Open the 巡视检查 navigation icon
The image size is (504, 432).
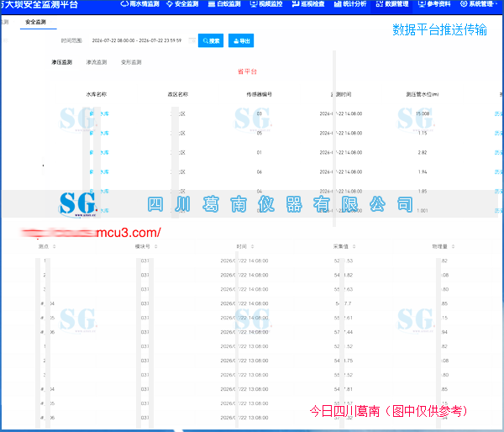click(x=296, y=4)
